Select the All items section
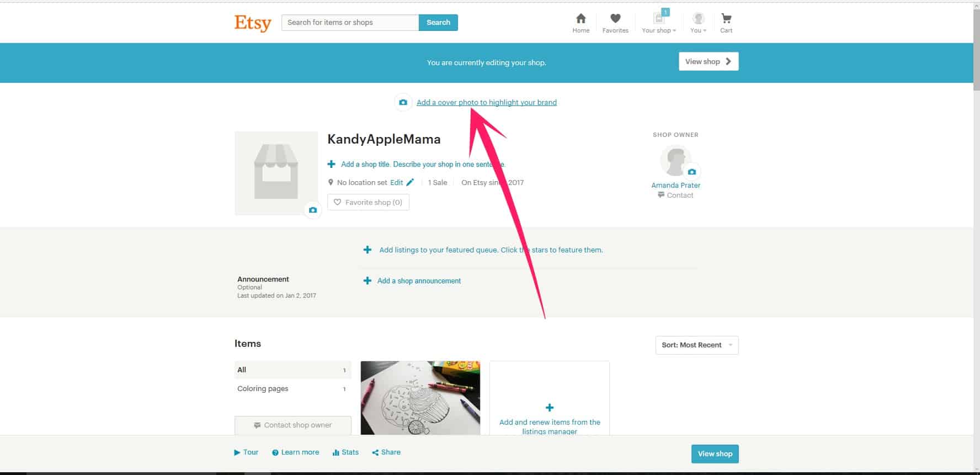Viewport: 980px width, 475px height. (x=292, y=370)
